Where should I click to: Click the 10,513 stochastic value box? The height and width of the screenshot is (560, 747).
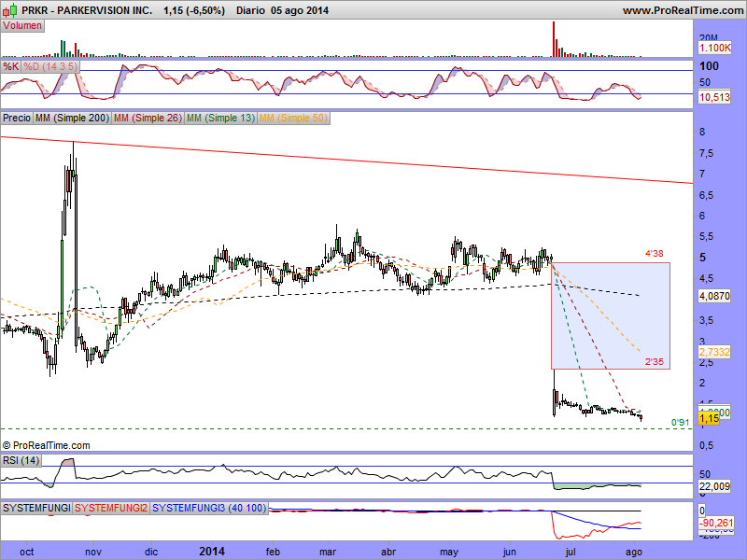click(x=714, y=97)
